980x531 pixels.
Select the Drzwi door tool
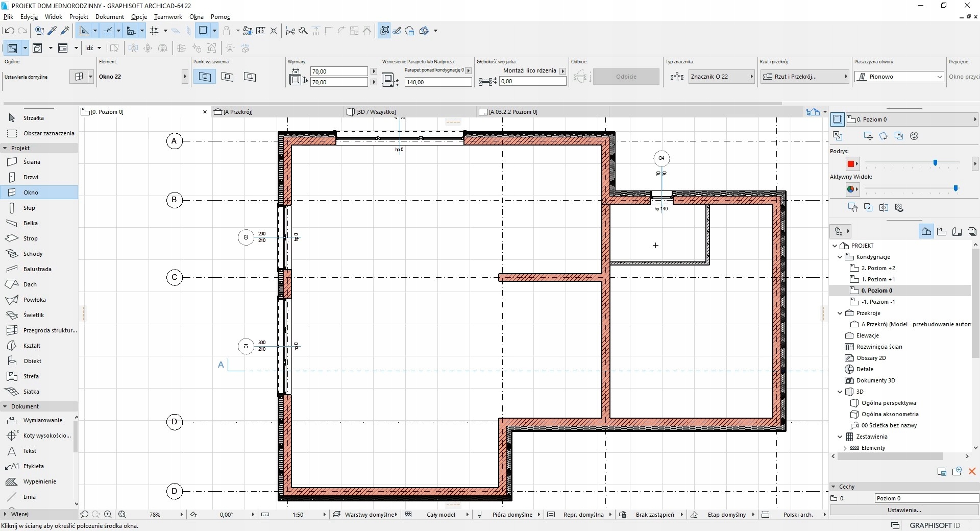pyautogui.click(x=31, y=177)
